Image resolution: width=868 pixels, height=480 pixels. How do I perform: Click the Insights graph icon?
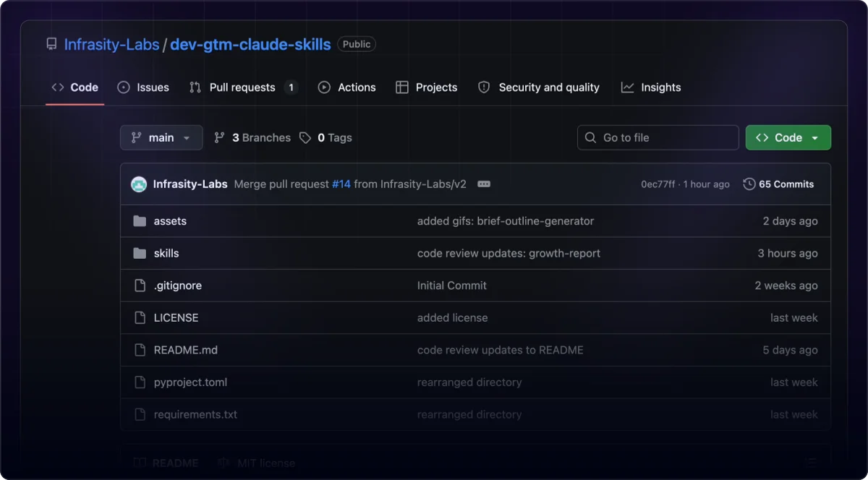point(627,87)
